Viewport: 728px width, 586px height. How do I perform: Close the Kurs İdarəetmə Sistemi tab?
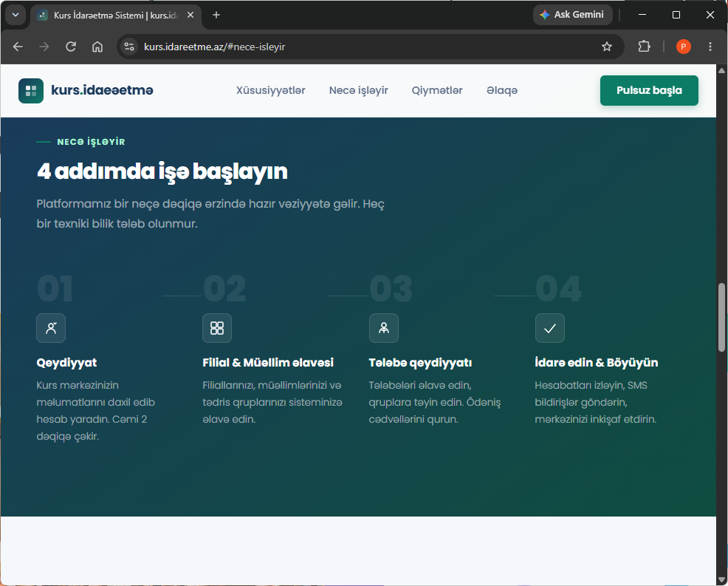point(190,15)
